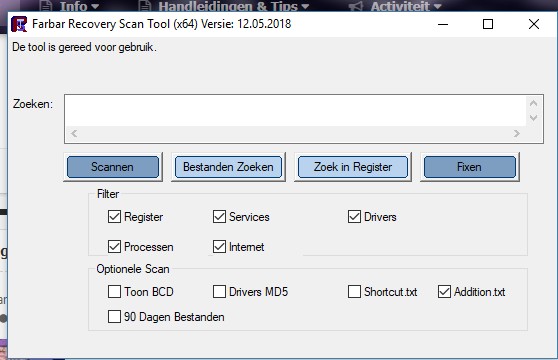Image resolution: width=558 pixels, height=360 pixels.
Task: Click the search box scroll up arrow
Action: (533, 104)
